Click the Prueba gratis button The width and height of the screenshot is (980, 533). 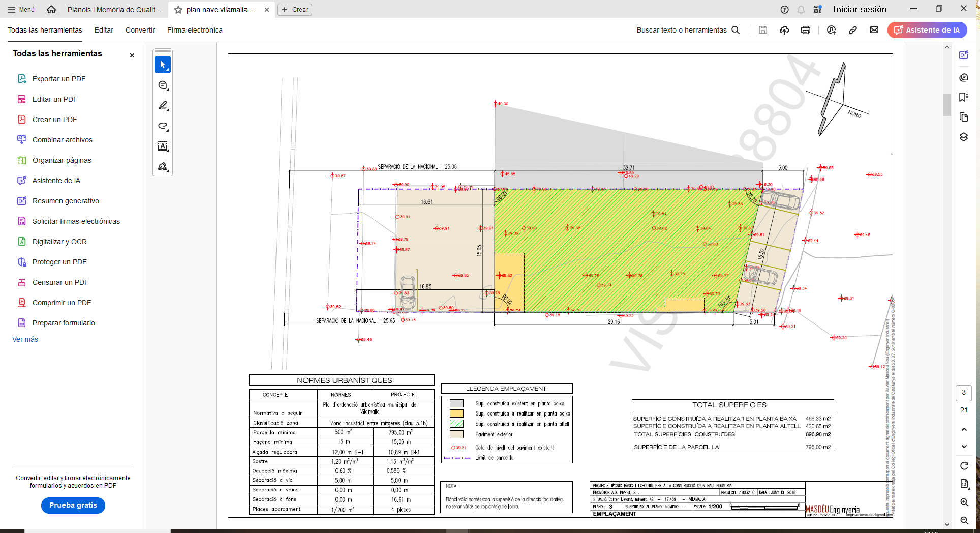73,505
